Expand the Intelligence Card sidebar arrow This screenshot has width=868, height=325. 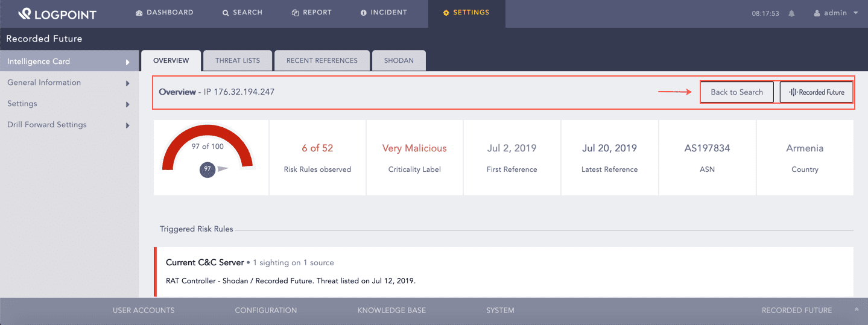pyautogui.click(x=127, y=62)
